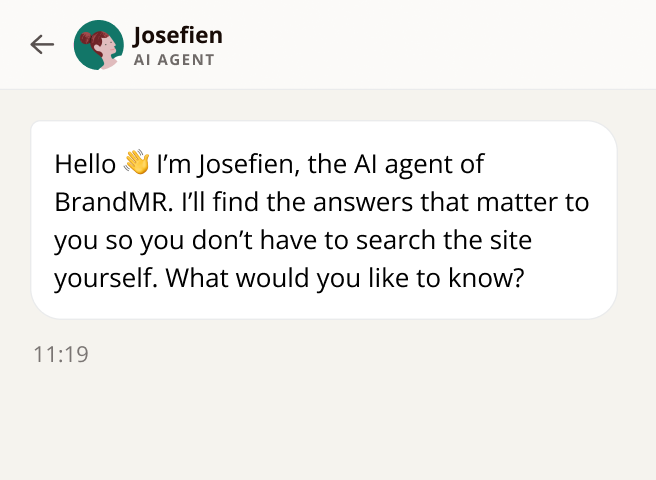The width and height of the screenshot is (656, 480).
Task: Click "the AI agent of" words in bubble
Action: click(403, 164)
